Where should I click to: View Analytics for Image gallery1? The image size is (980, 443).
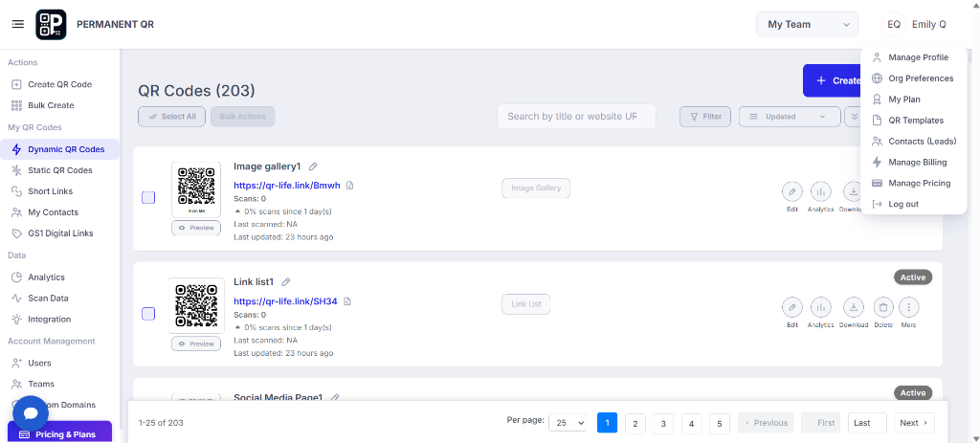pyautogui.click(x=820, y=191)
